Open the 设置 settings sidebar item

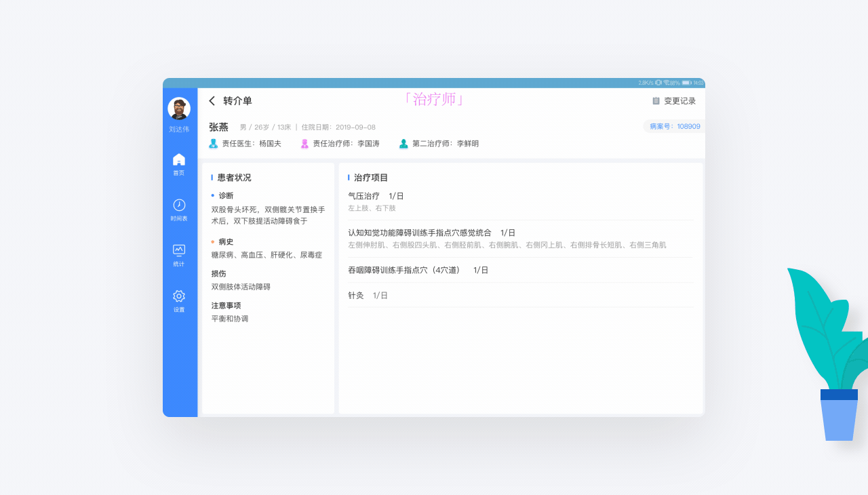click(179, 301)
